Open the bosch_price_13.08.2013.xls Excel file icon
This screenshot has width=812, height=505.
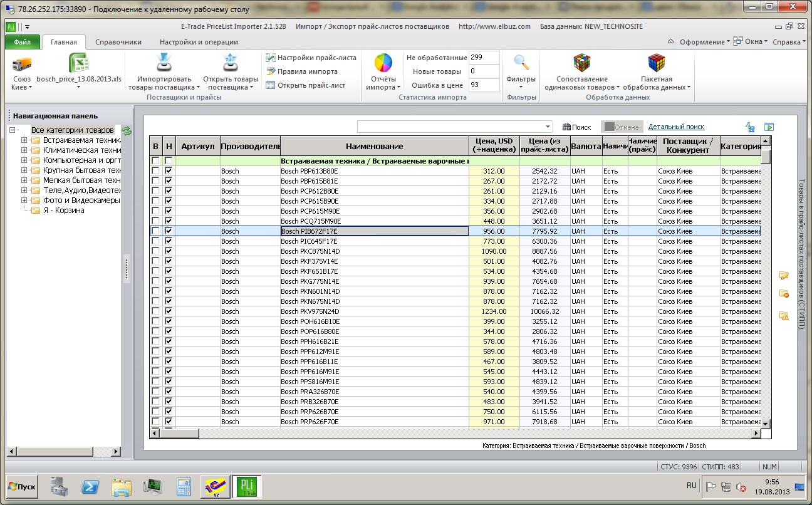click(79, 64)
